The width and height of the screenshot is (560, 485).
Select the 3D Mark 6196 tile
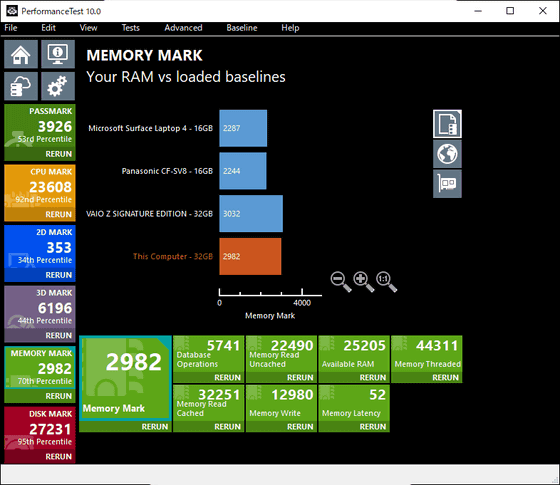coord(40,308)
